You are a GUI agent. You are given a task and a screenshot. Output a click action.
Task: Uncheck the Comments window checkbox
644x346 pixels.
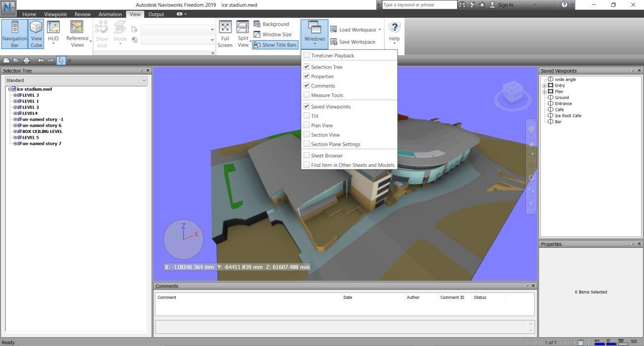click(307, 85)
